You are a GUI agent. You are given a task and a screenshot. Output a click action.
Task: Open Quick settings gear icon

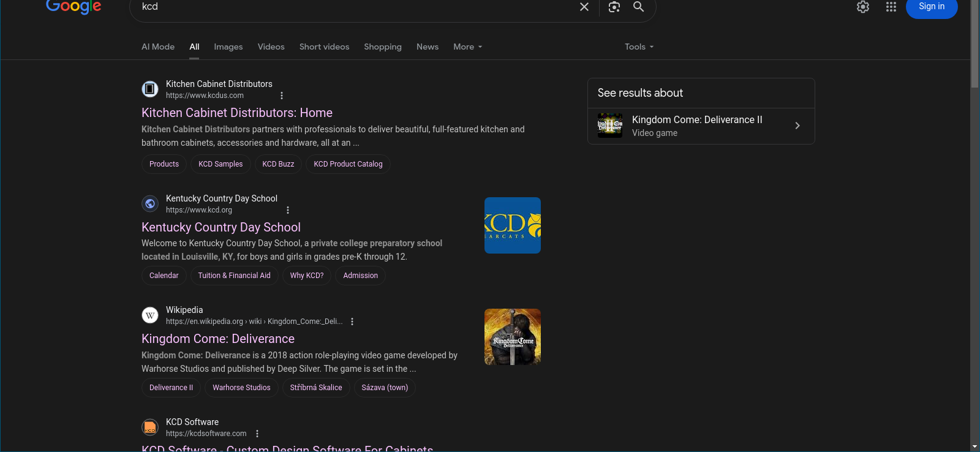click(863, 7)
